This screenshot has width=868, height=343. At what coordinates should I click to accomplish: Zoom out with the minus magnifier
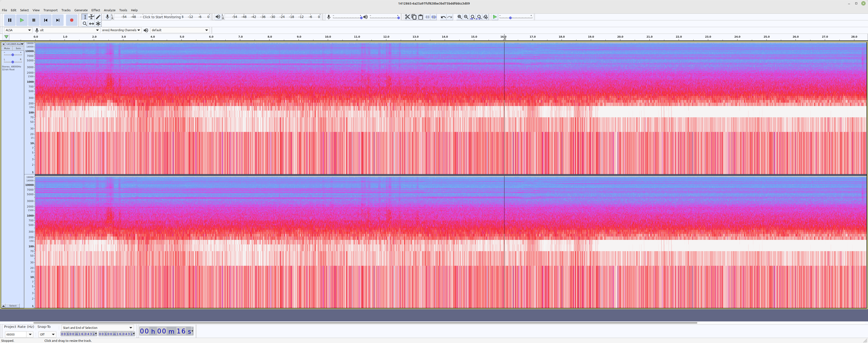pyautogui.click(x=466, y=17)
